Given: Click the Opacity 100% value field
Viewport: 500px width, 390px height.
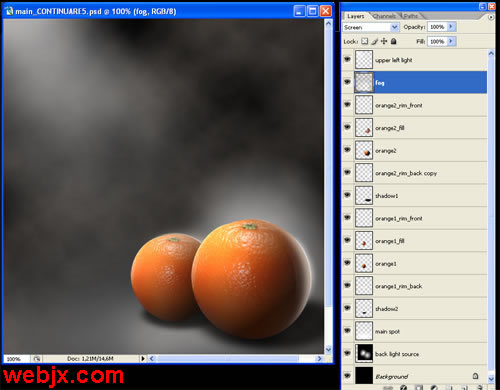Looking at the screenshot, I should pos(437,27).
